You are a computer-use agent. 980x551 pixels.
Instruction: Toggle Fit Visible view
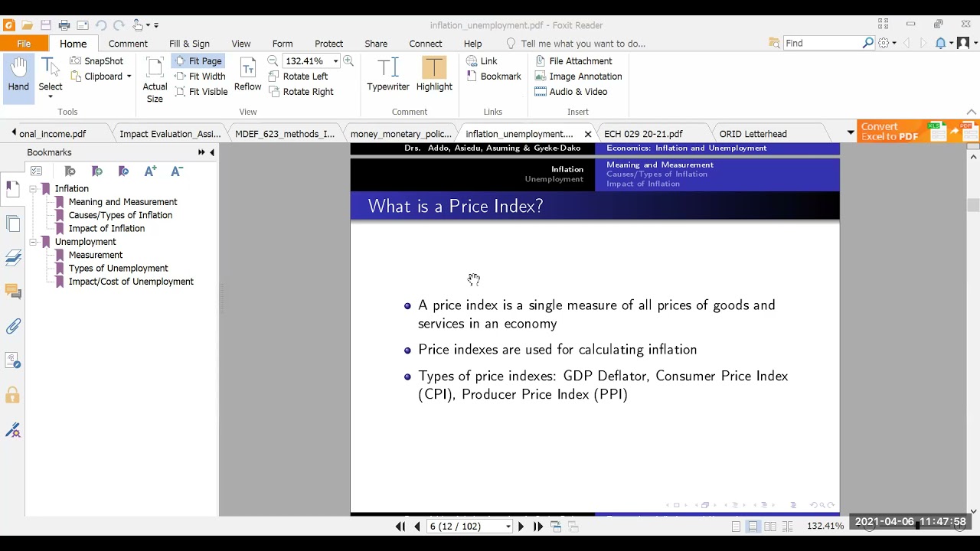pos(201,92)
